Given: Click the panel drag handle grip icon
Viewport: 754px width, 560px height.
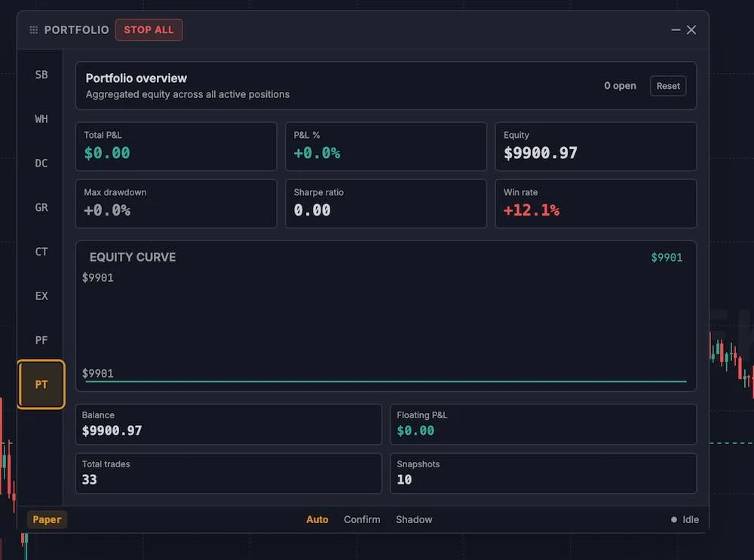Looking at the screenshot, I should click(x=34, y=30).
